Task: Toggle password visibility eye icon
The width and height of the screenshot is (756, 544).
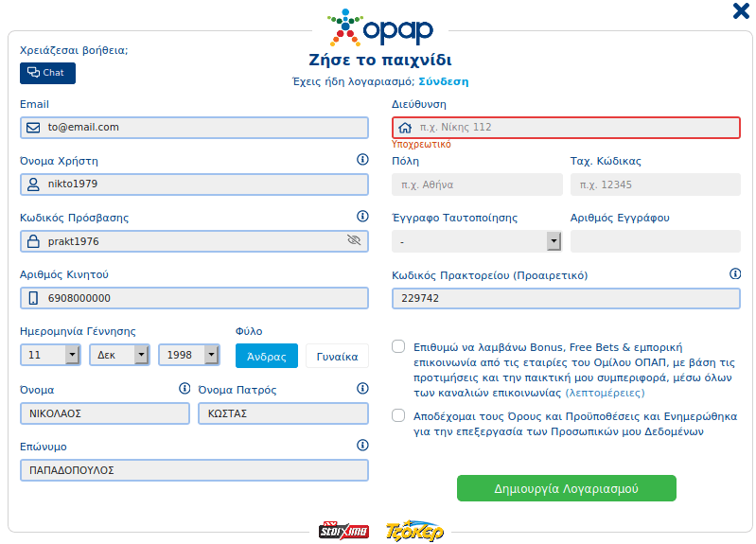Action: point(354,240)
